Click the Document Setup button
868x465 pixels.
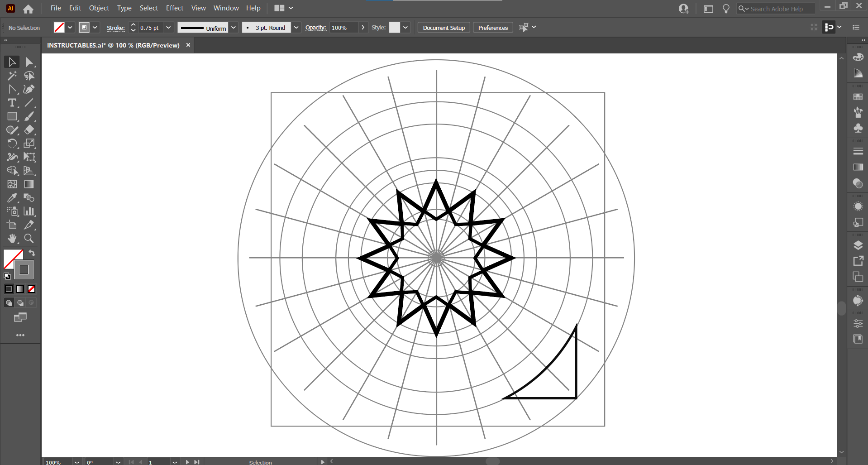[443, 27]
